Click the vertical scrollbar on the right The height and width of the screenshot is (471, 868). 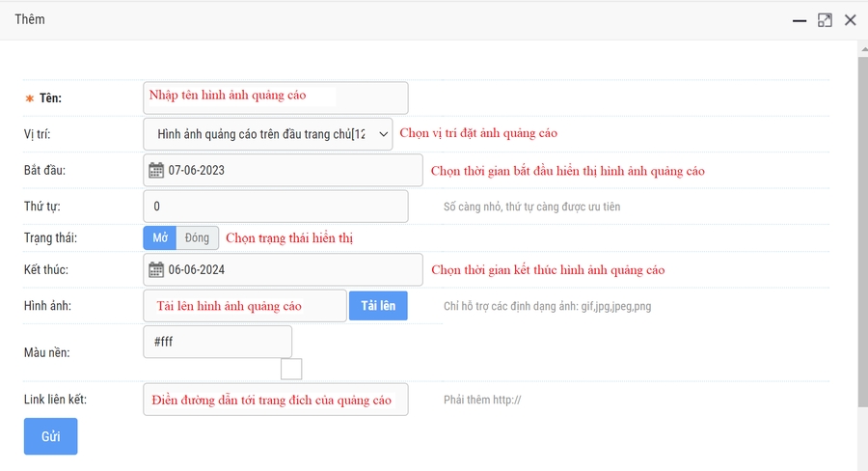coord(862,241)
